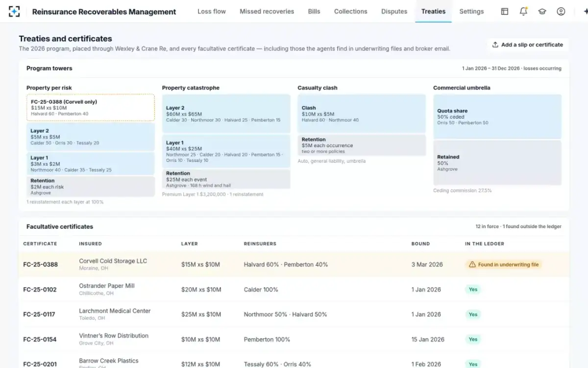This screenshot has height=368, width=588.
Task: Select the FC-25-0388 (Corvell only) tower card
Action: pyautogui.click(x=91, y=107)
